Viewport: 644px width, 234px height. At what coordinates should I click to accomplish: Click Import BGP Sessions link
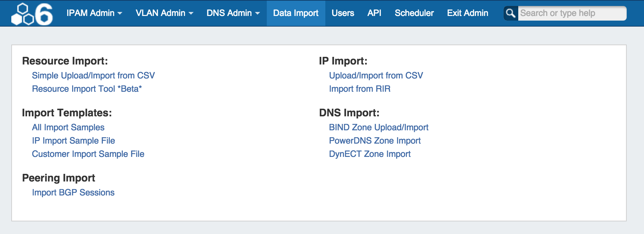point(73,192)
